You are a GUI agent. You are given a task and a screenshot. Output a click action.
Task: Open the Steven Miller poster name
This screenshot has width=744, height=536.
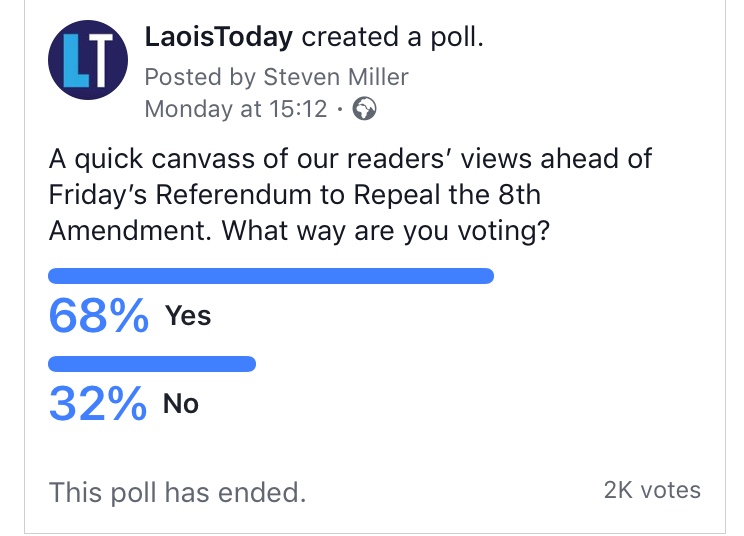click(335, 77)
